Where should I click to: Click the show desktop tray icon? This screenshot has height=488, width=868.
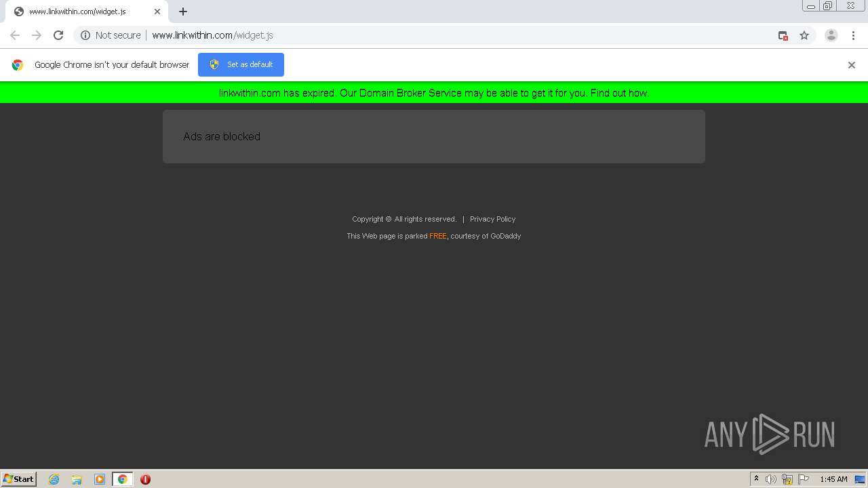tap(860, 479)
